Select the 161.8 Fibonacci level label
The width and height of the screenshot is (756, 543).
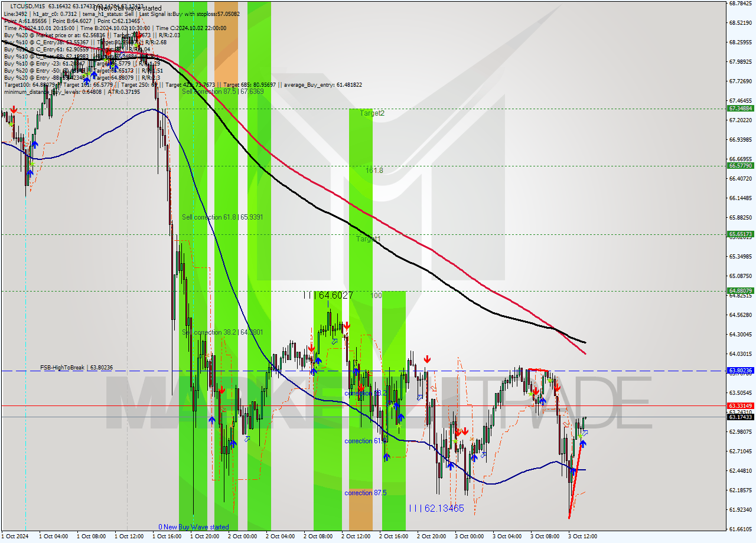[x=374, y=170]
